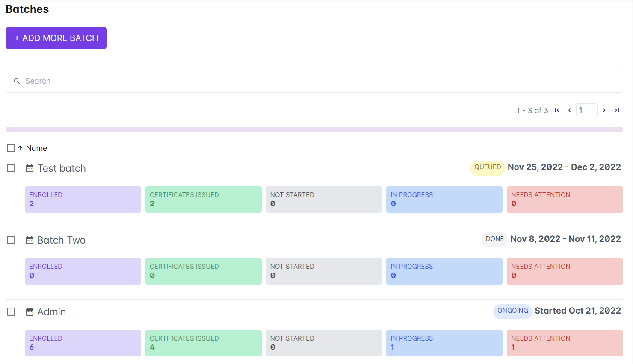633x364 pixels.
Task: Open In Progress card for Admin batch
Action: [x=444, y=343]
